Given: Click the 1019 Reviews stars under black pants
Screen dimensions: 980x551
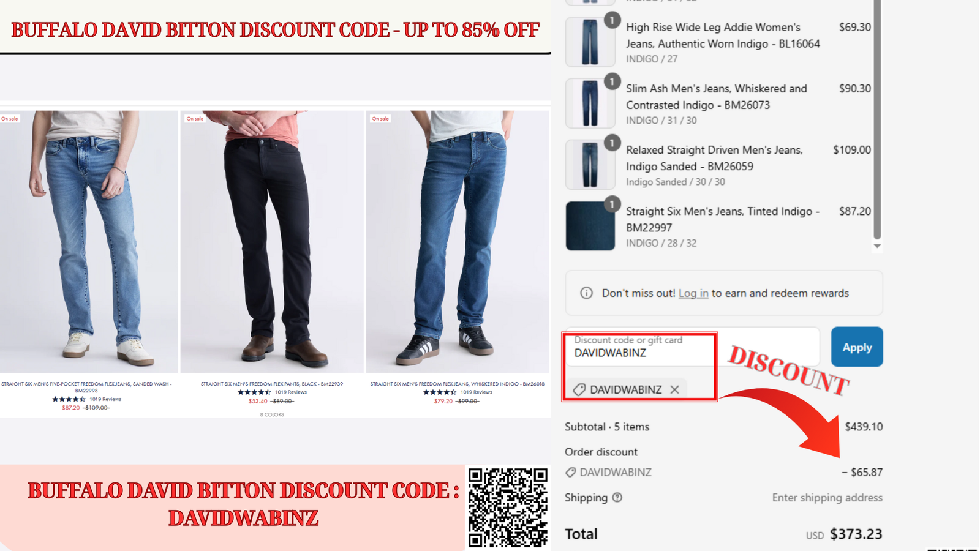Looking at the screenshot, I should 254,392.
